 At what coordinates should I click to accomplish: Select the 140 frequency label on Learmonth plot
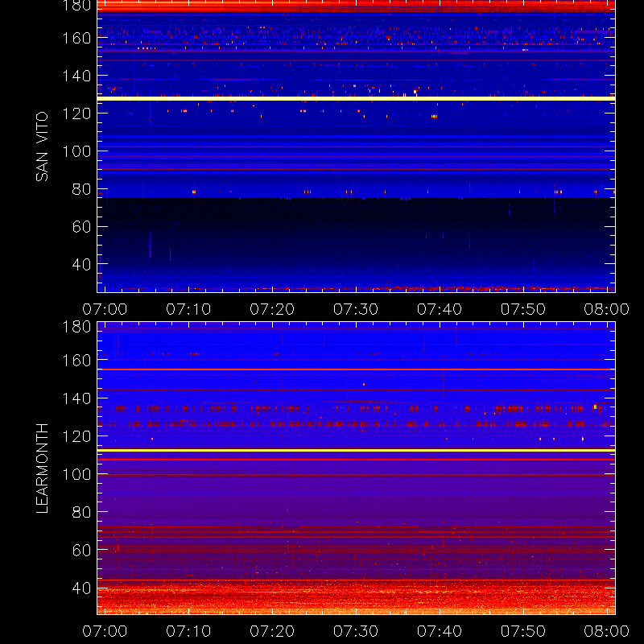tap(76, 398)
